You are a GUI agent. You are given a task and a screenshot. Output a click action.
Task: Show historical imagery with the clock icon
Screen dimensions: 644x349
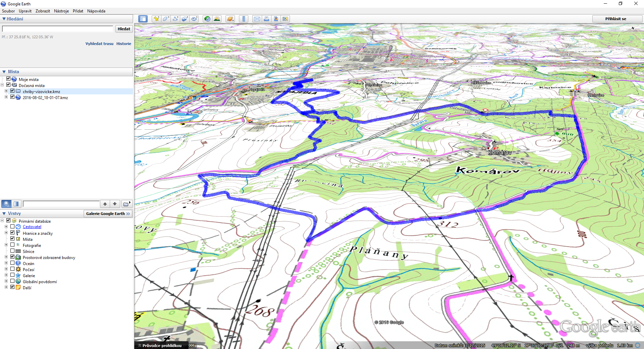click(x=207, y=19)
